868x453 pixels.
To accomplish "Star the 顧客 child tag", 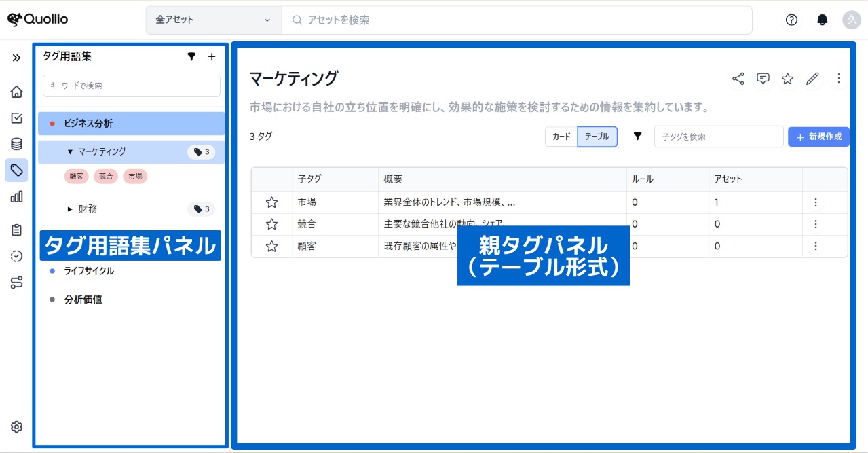I will [271, 246].
